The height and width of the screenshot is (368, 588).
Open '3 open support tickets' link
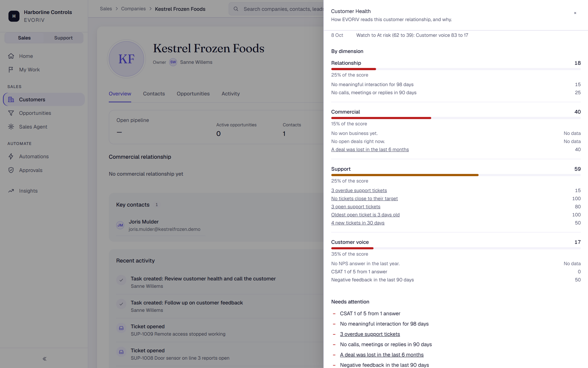pyautogui.click(x=356, y=207)
